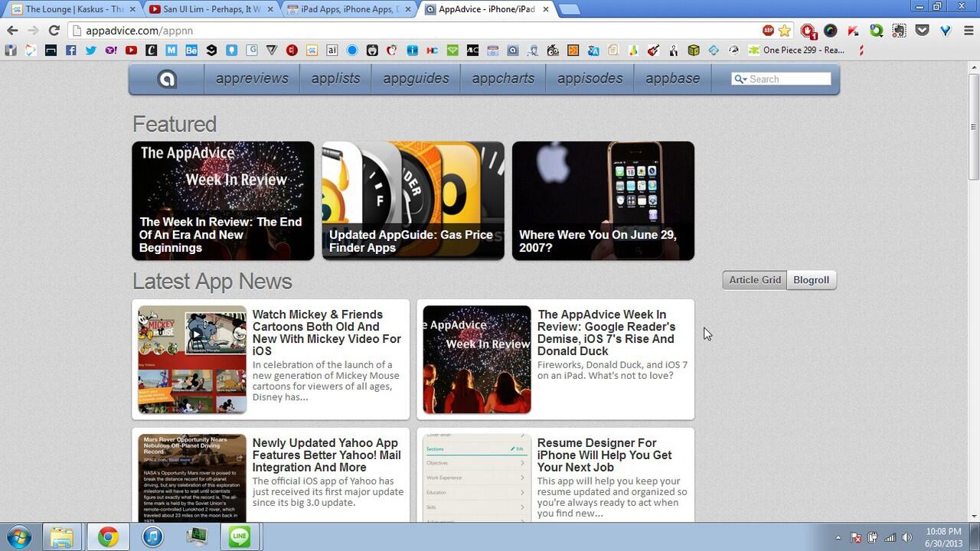Viewport: 980px width, 551px height.
Task: Click the Mickey Video article thumbnail
Action: click(x=192, y=360)
